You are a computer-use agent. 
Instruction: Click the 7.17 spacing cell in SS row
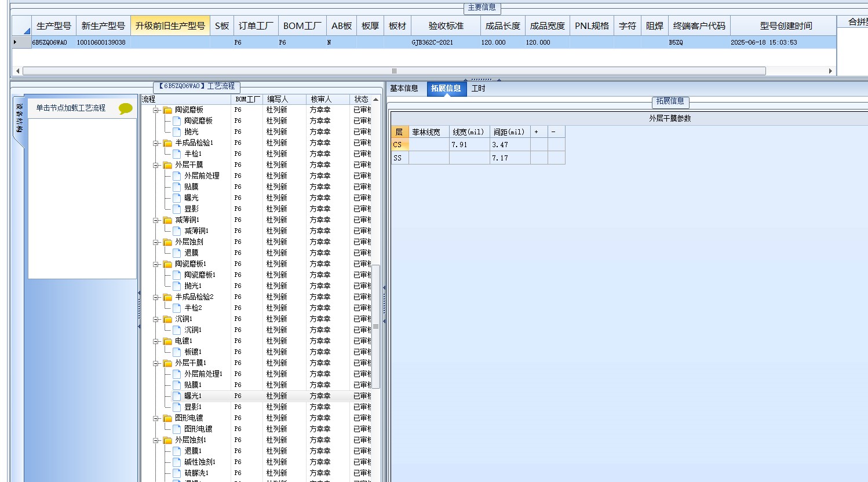point(510,158)
